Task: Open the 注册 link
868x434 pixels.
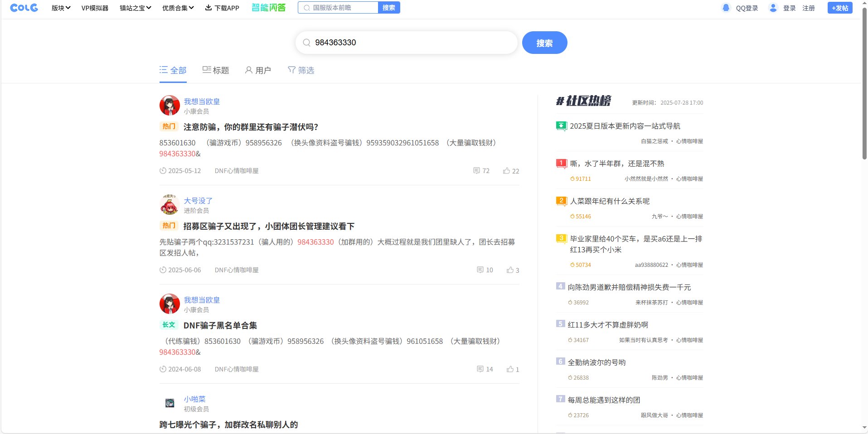Action: [x=809, y=8]
